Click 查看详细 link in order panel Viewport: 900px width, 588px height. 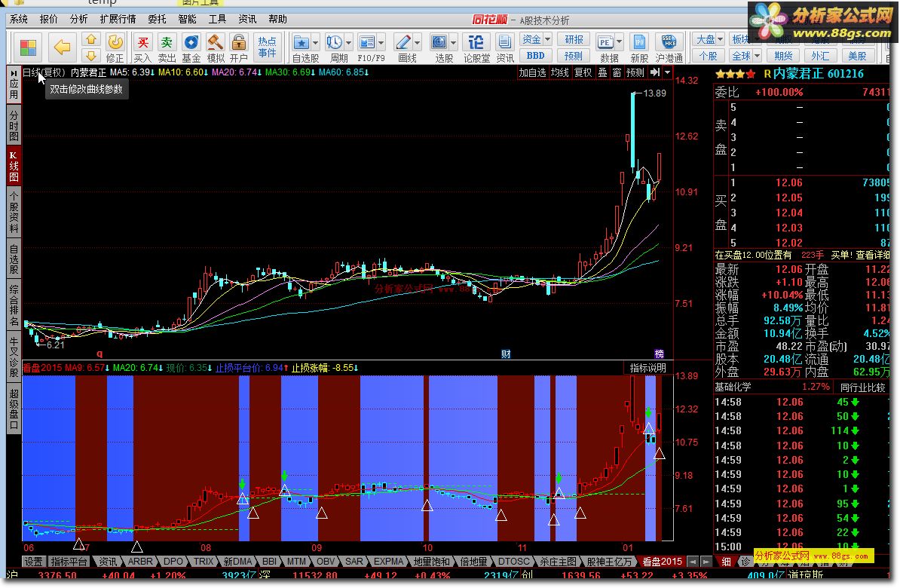pos(872,255)
